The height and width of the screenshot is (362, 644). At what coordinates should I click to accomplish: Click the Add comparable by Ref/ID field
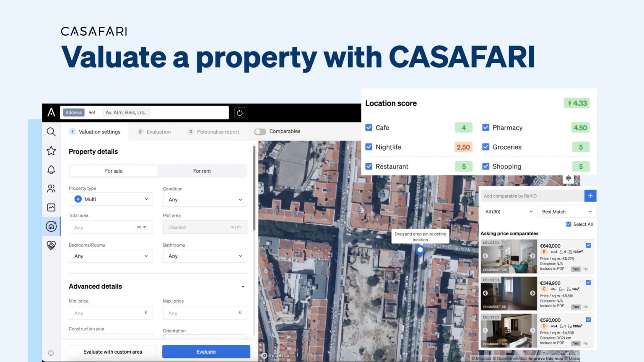point(532,196)
